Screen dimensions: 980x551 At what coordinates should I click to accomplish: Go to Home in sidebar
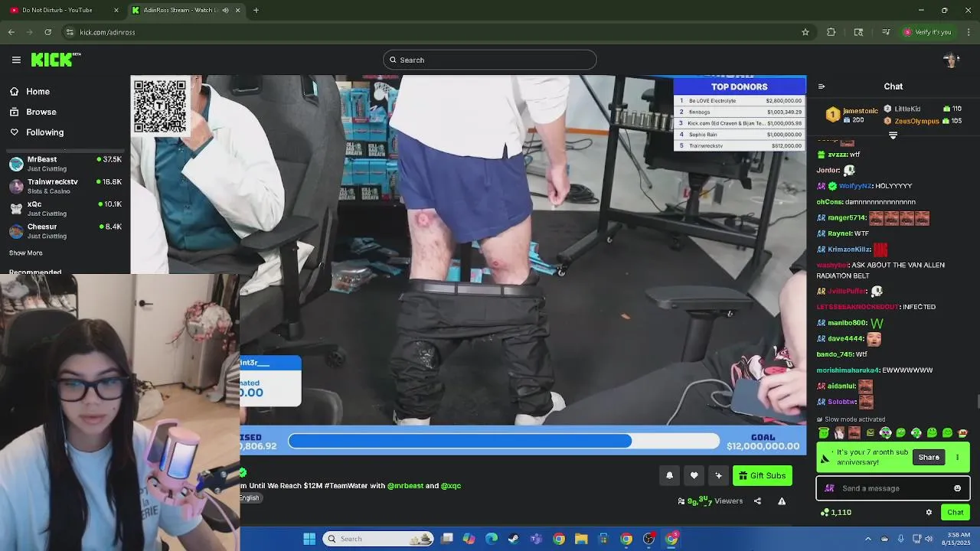[31, 91]
